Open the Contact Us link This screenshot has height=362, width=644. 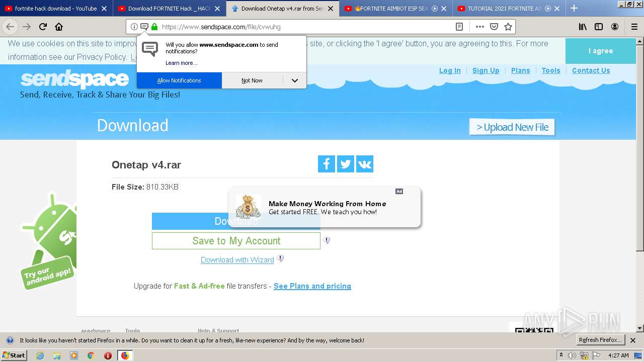591,70
